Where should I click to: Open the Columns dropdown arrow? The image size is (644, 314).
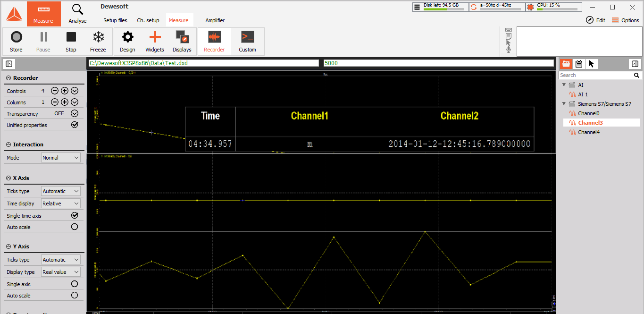click(75, 102)
